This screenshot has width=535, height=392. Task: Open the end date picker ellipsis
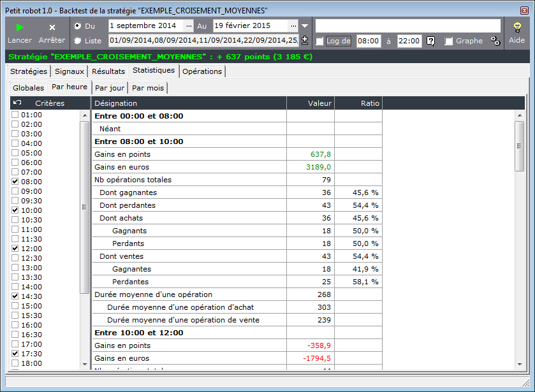click(x=293, y=26)
